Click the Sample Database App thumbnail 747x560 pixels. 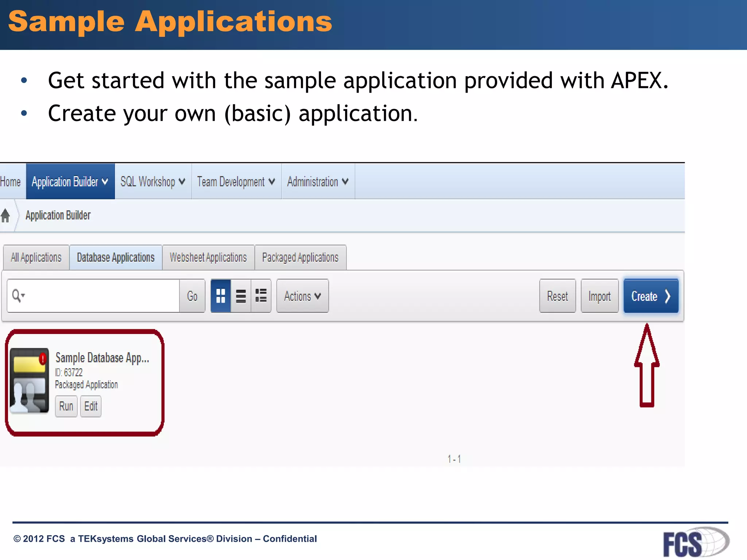click(x=29, y=381)
